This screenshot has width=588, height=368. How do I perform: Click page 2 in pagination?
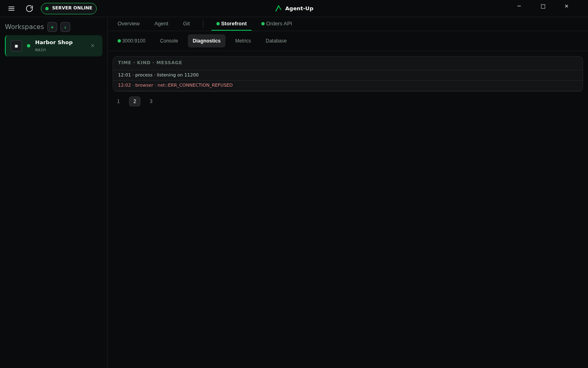click(135, 101)
